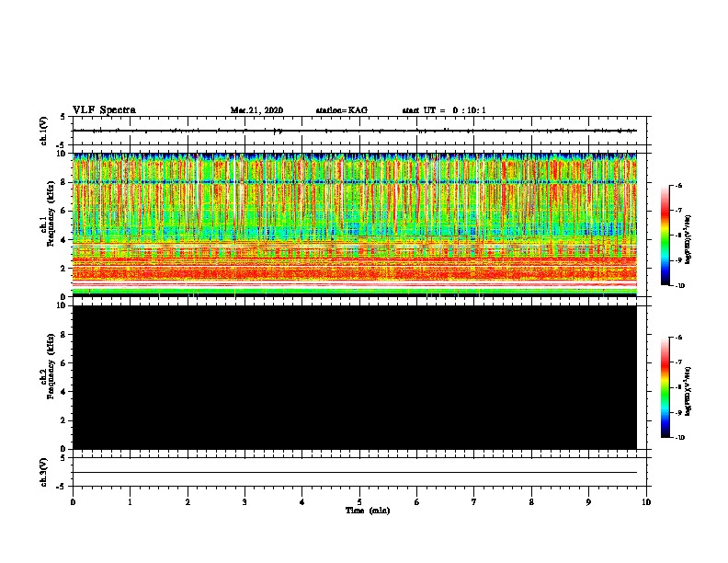Image resolution: width=728 pixels, height=563 pixels.
Task: Click the "6" kHz tick on ch.1 frequency axis
Action: [x=64, y=211]
